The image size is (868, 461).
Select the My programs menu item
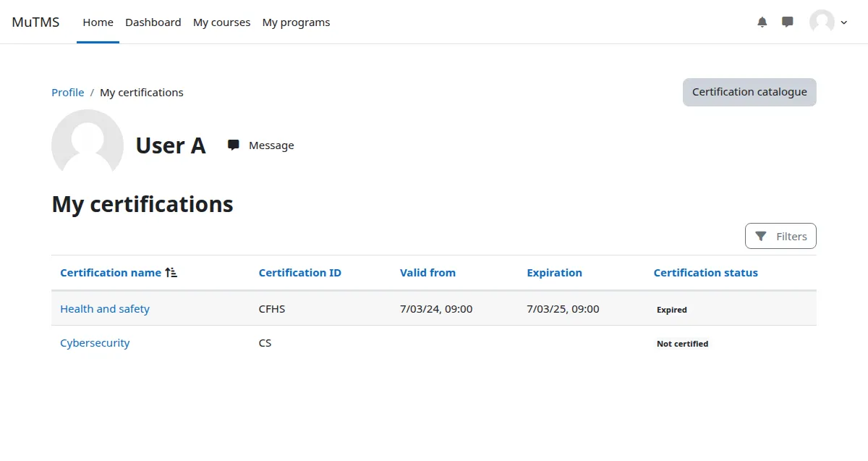click(x=296, y=22)
